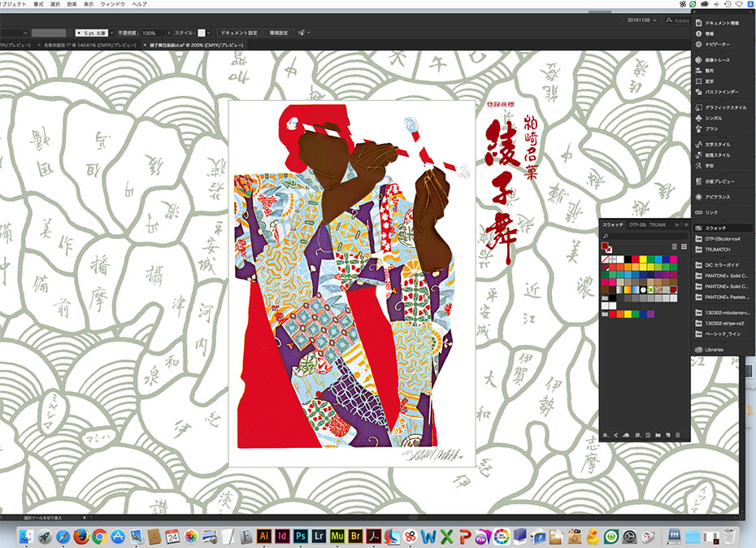Click the new color group folder icon
This screenshot has width=756, height=548.
point(657,436)
